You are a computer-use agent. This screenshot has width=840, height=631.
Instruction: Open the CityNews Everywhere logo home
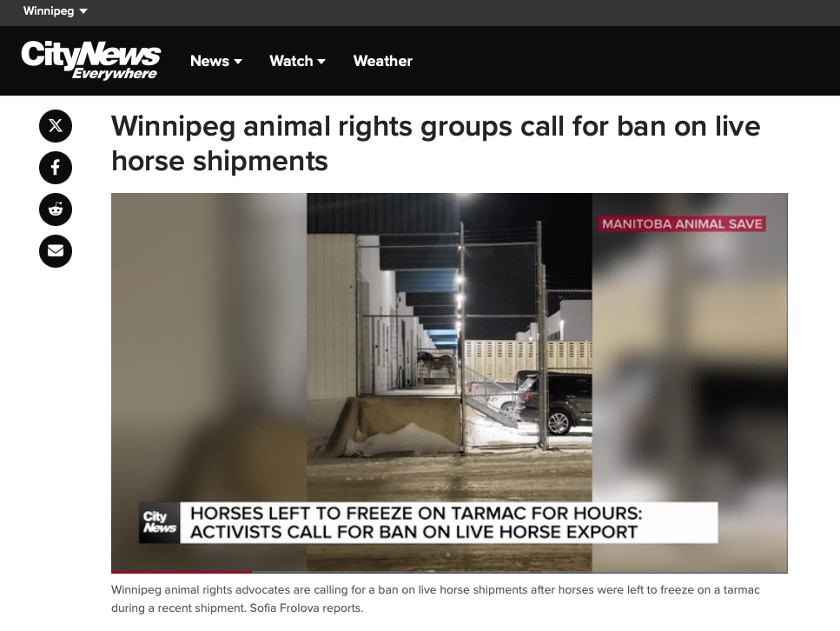[x=90, y=61]
